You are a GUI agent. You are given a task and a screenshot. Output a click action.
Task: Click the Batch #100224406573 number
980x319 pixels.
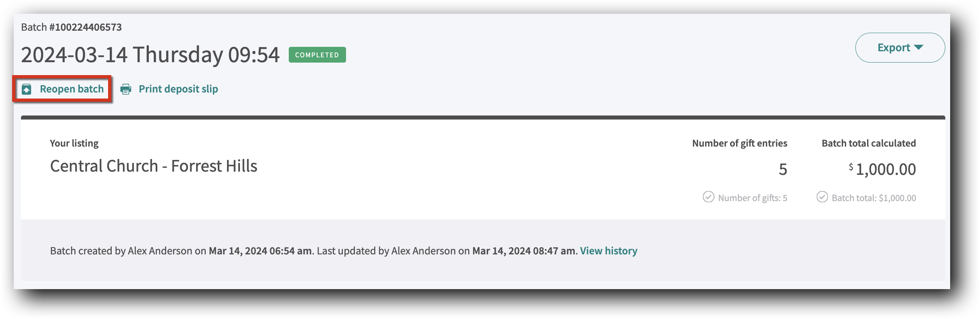88,27
